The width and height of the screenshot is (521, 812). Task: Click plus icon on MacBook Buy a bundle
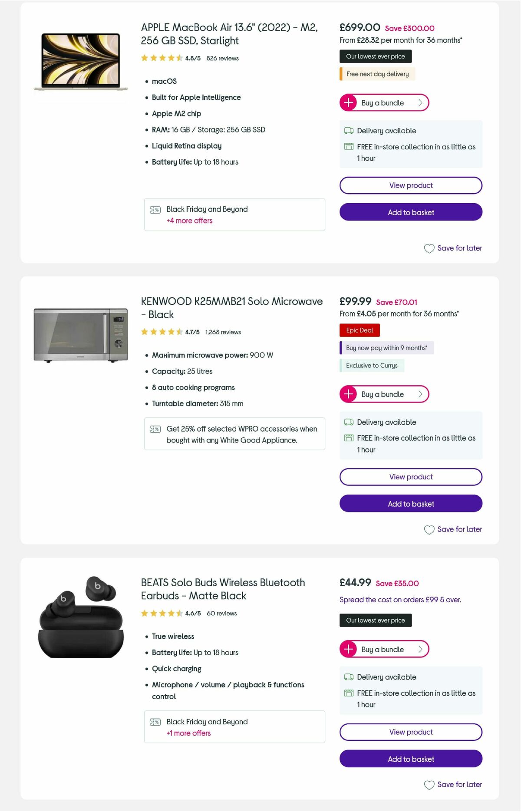(349, 102)
